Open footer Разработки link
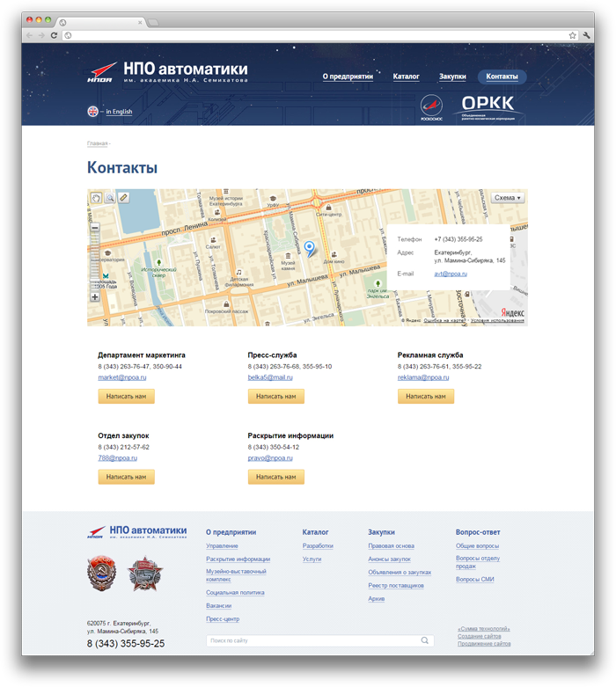616x687 pixels. point(318,546)
